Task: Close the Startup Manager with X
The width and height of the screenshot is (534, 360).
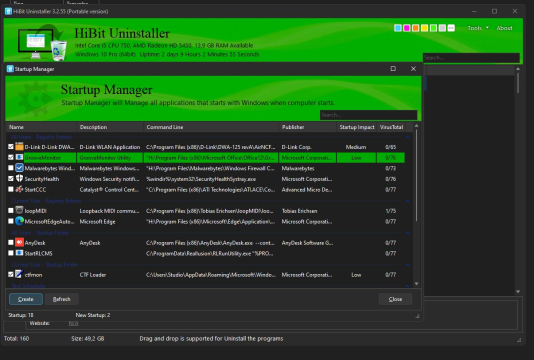Action: point(413,69)
